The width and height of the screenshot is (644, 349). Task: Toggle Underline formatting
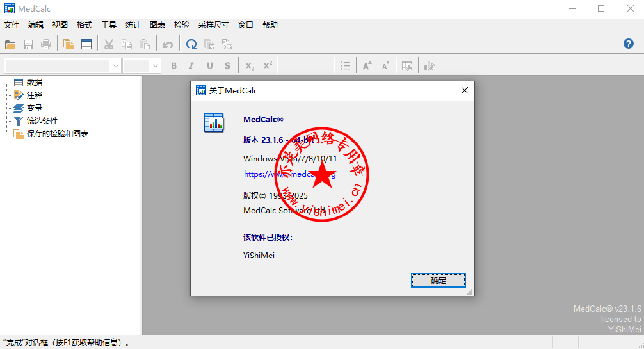pyautogui.click(x=210, y=66)
